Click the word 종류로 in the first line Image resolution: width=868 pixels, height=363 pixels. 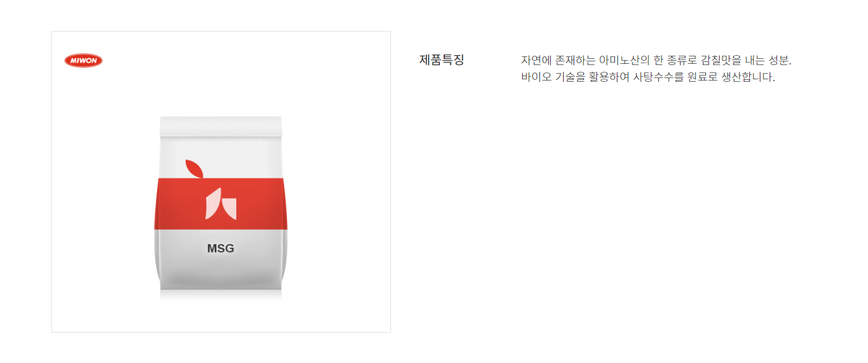682,61
